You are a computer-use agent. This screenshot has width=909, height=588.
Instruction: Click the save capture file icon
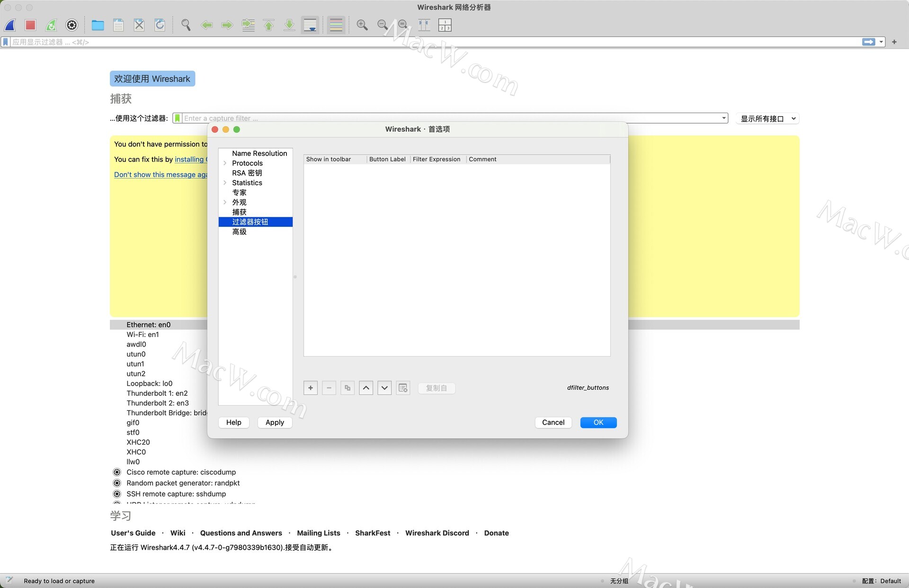pos(118,25)
